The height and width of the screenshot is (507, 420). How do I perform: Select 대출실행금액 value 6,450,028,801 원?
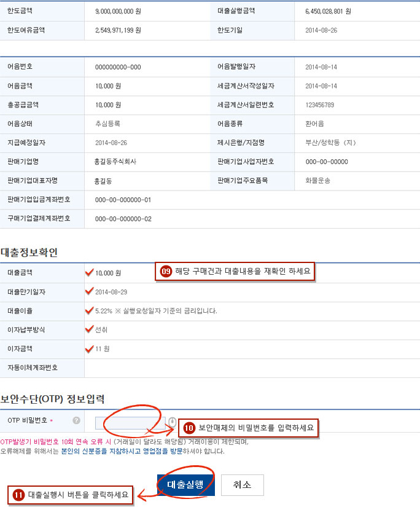pyautogui.click(x=328, y=11)
